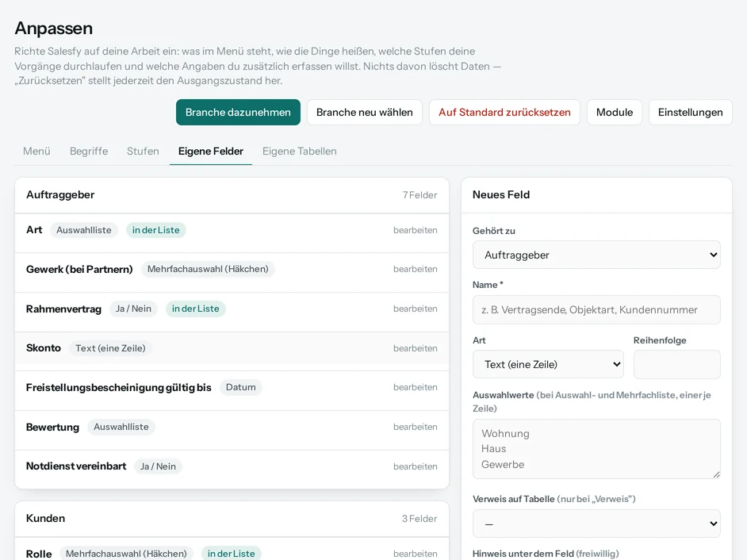This screenshot has height=560, width=747.
Task: Switch to the Menü tab
Action: click(36, 151)
